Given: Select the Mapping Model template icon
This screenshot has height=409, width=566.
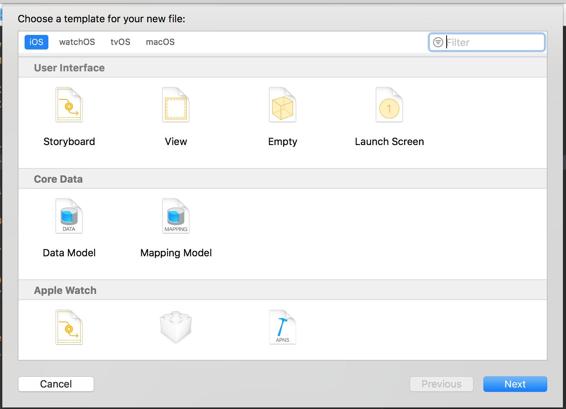Looking at the screenshot, I should click(x=176, y=216).
